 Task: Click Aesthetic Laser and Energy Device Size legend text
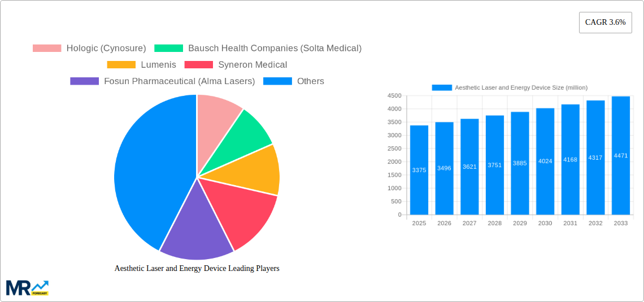click(521, 87)
